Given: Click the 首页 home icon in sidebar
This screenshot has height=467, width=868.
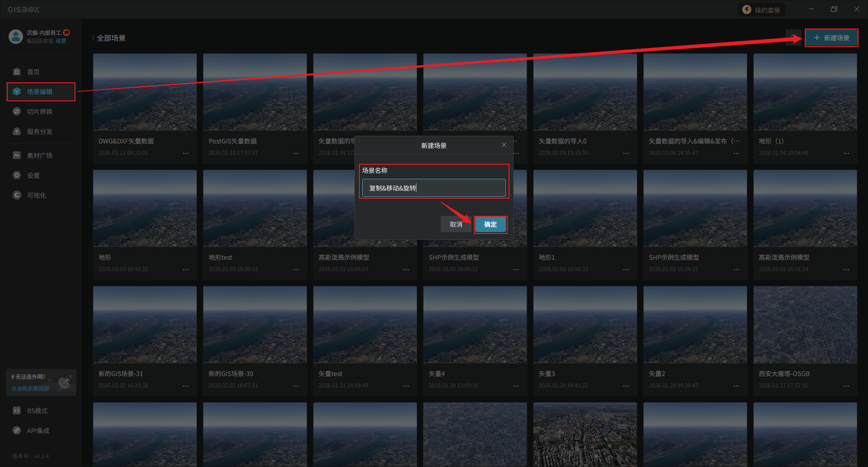Looking at the screenshot, I should pyautogui.click(x=17, y=71).
